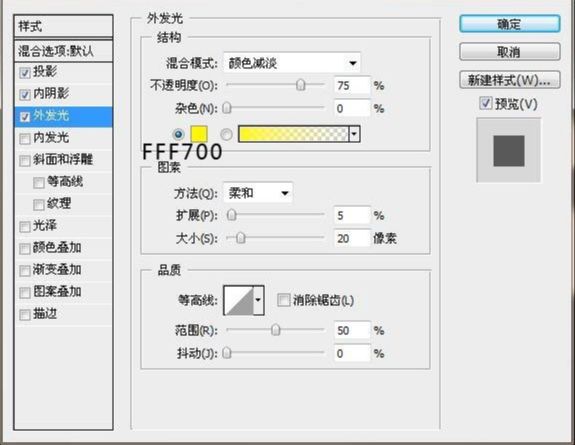Select 斜面和浮雕 in the styles list
This screenshot has height=445, width=575.
(63, 160)
